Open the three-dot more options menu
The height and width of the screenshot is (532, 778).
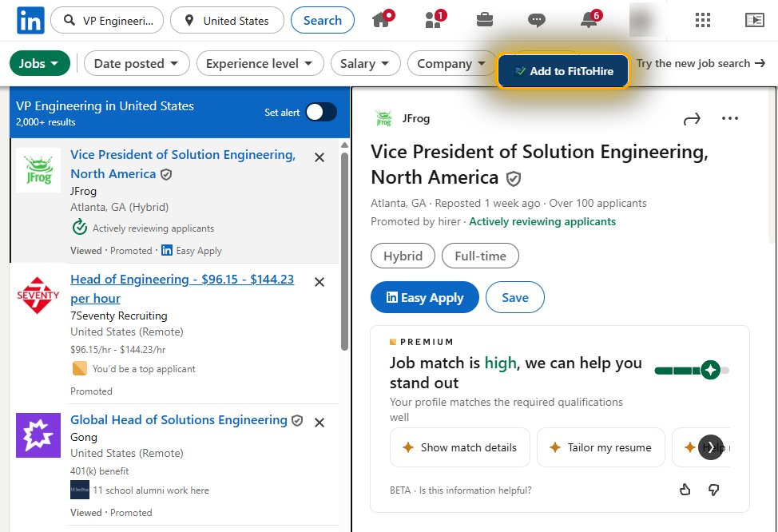point(730,118)
